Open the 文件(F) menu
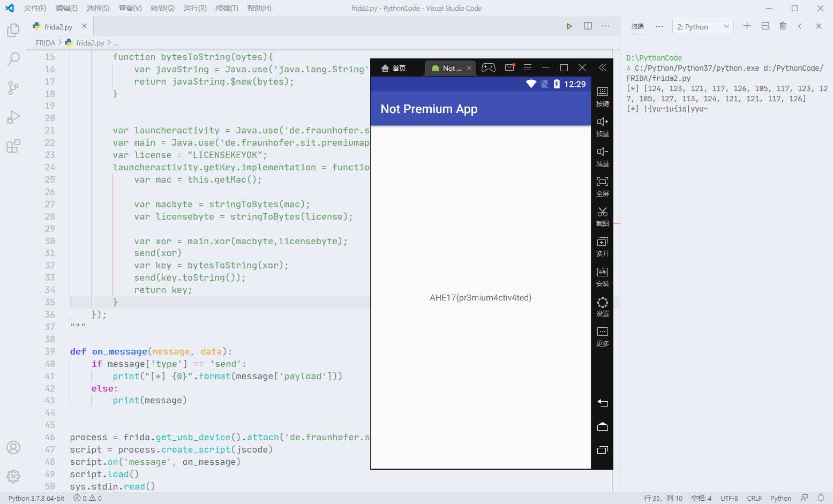Viewport: 833px width, 504px height. (x=35, y=8)
